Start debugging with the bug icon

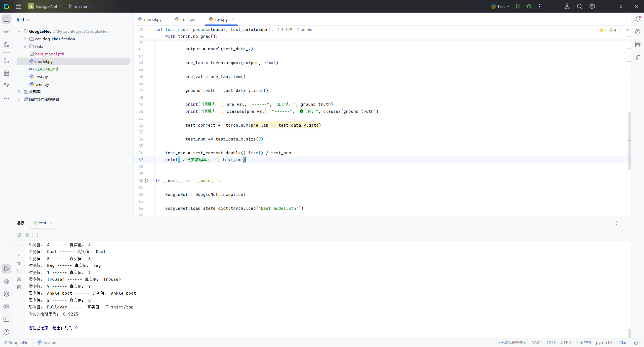[x=529, y=6]
